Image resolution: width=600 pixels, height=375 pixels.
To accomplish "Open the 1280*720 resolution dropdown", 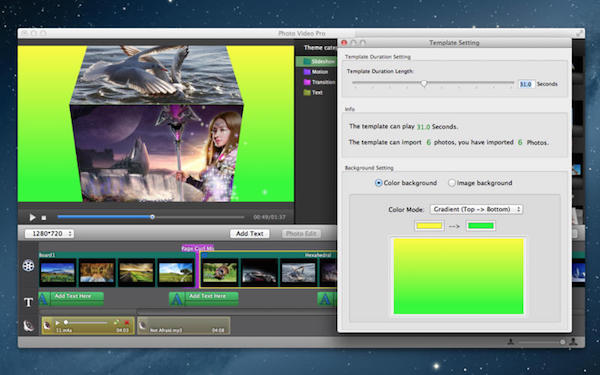I will (49, 233).
